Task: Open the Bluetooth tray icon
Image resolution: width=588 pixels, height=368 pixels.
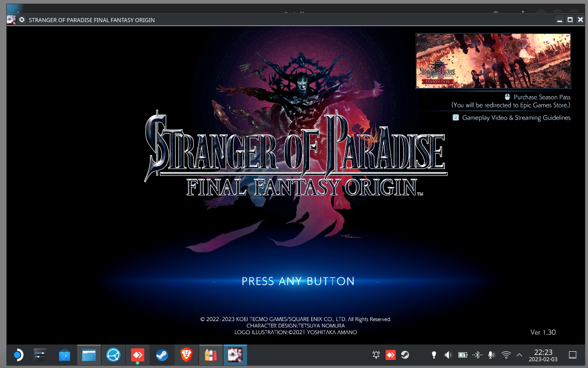Action: click(x=477, y=355)
